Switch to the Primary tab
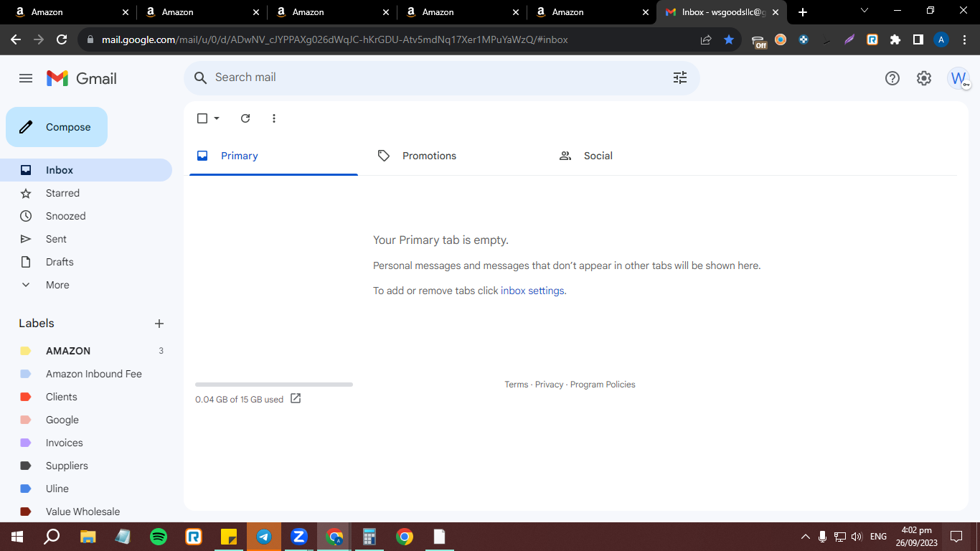 pos(273,156)
